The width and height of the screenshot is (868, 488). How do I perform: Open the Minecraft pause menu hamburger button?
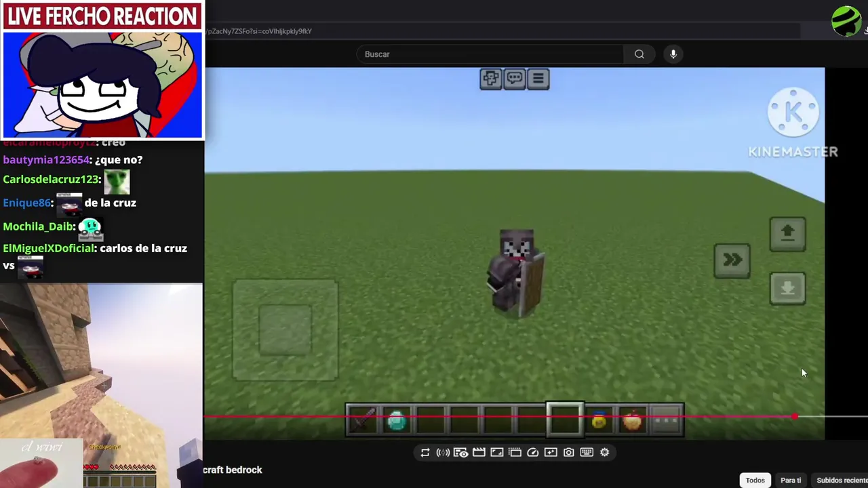538,79
